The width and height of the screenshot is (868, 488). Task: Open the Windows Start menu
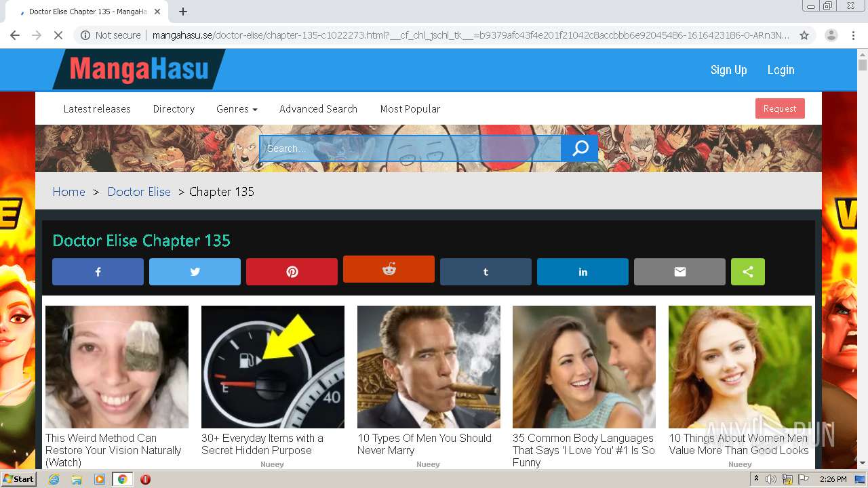tap(18, 479)
